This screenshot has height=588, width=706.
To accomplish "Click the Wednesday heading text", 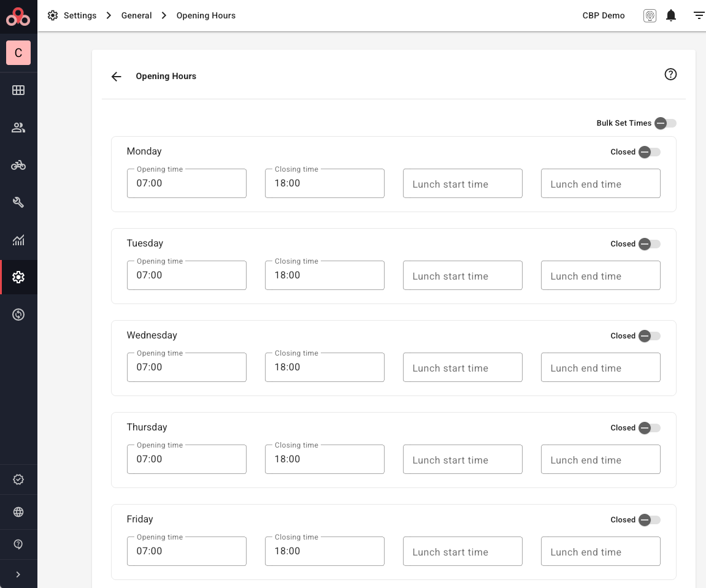I will coord(152,335).
